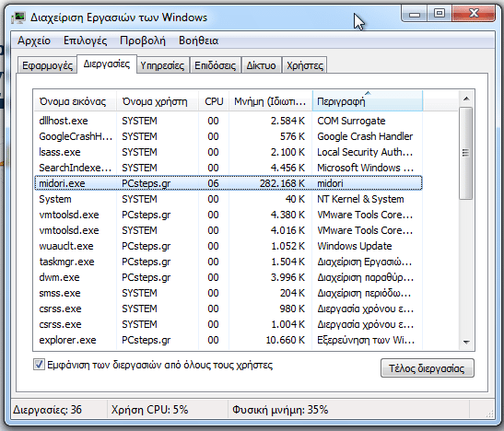504x431 pixels.
Task: Click the Task Manager title bar icon
Action: point(18,17)
